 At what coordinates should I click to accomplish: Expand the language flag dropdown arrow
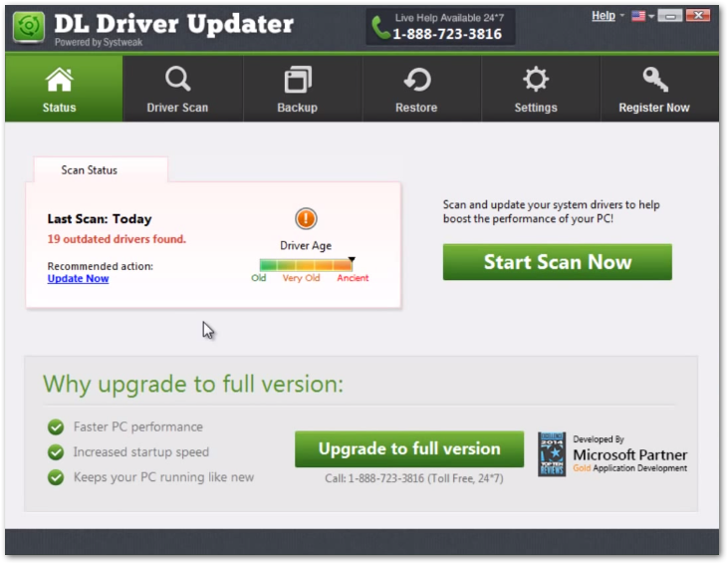651,16
